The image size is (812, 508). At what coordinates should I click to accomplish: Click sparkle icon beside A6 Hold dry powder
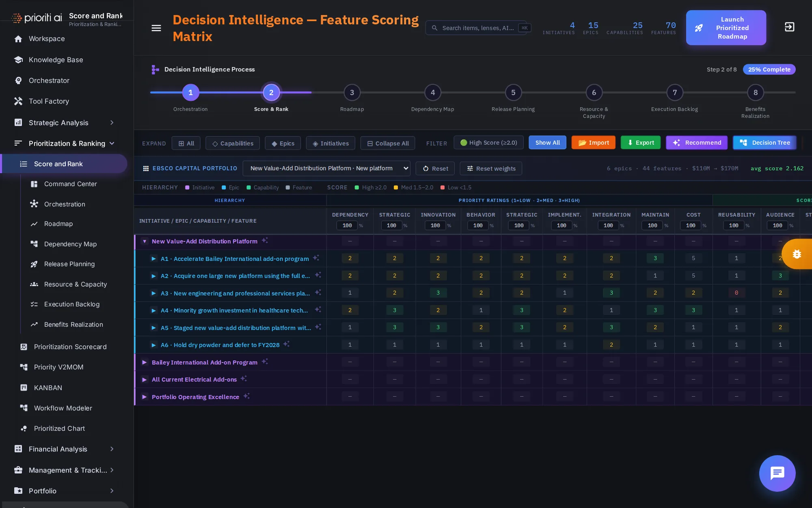point(286,344)
